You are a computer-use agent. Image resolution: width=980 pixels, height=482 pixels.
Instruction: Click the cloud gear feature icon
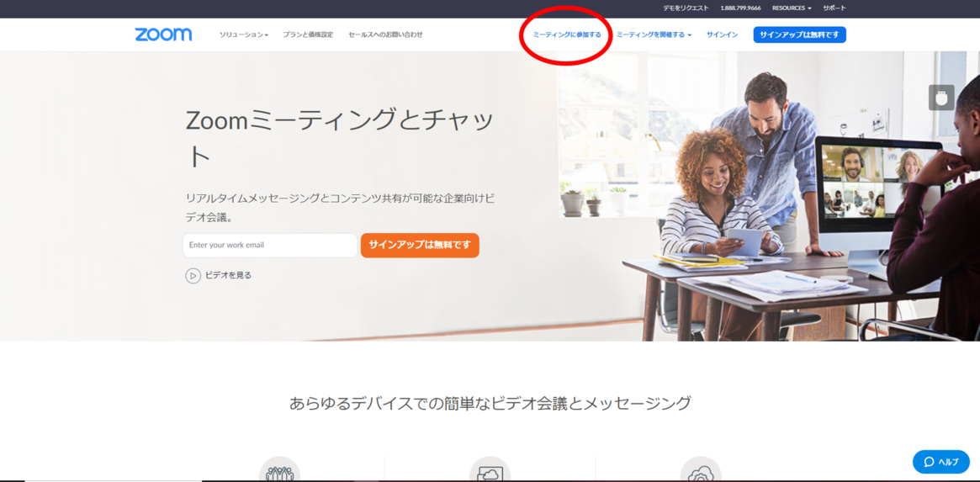701,472
